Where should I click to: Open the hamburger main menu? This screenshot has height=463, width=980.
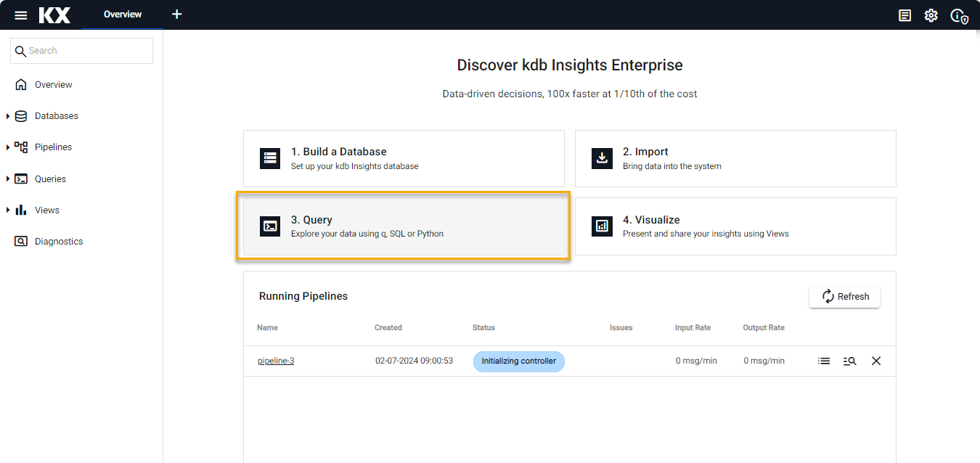coord(21,15)
